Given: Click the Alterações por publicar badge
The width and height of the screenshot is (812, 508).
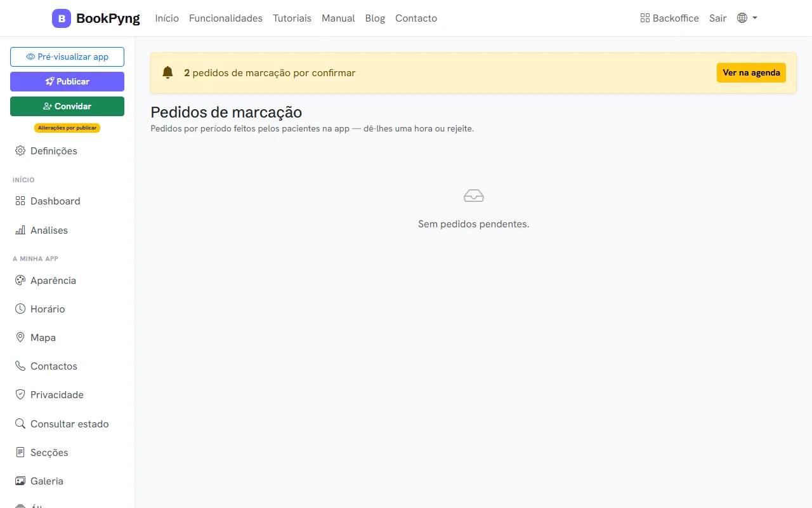Looking at the screenshot, I should (x=67, y=128).
